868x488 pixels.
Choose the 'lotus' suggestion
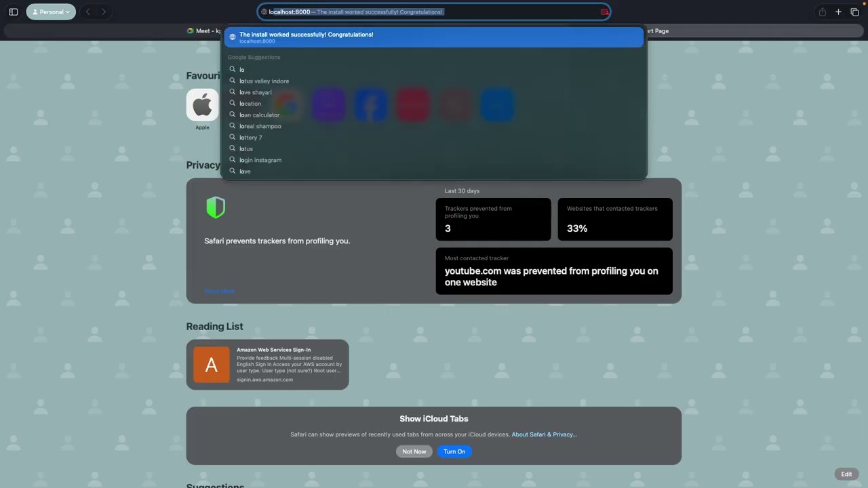coord(434,148)
